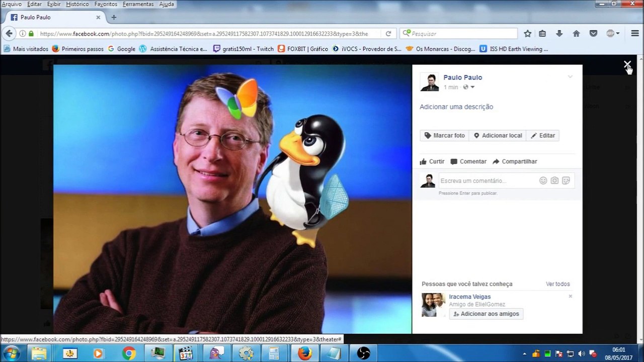Close the Paulo Paulo tab

coord(98,17)
